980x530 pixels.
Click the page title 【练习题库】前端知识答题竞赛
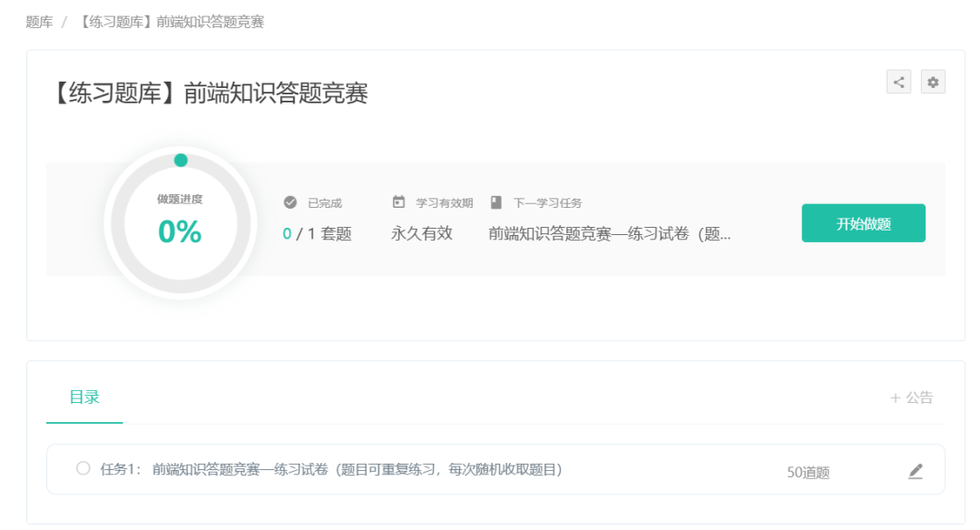coord(208,93)
